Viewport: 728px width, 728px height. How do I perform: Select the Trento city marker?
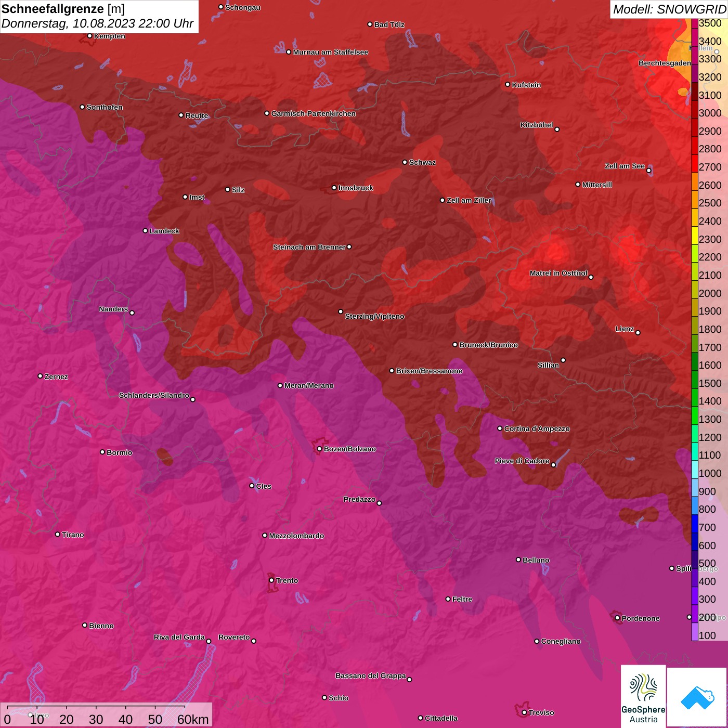point(271,580)
